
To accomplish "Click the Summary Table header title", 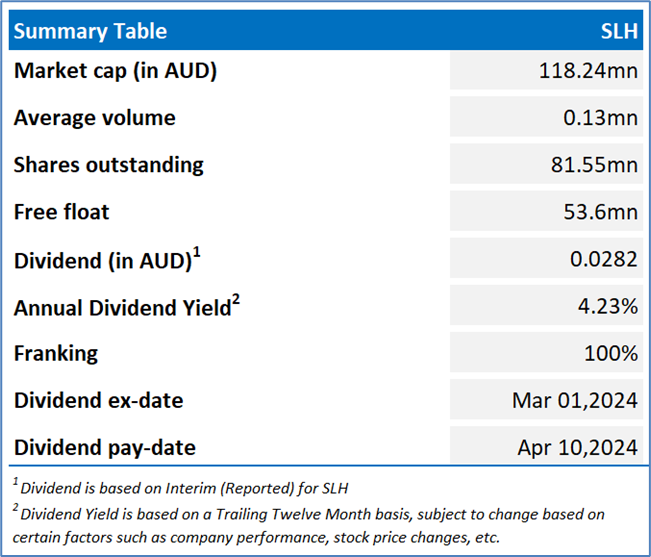I will tap(90, 31).
